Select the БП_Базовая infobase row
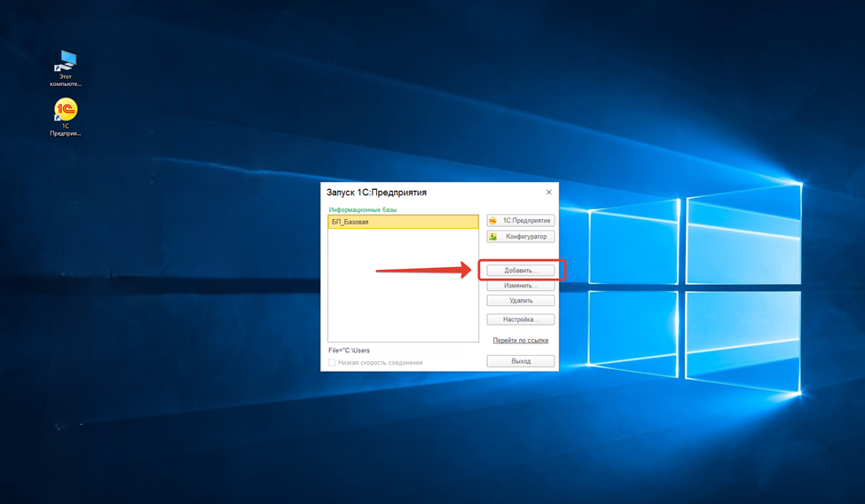The image size is (865, 504). tap(403, 222)
